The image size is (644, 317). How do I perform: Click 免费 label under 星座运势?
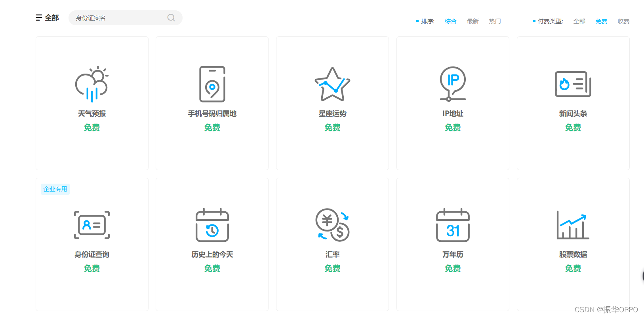[x=332, y=127]
